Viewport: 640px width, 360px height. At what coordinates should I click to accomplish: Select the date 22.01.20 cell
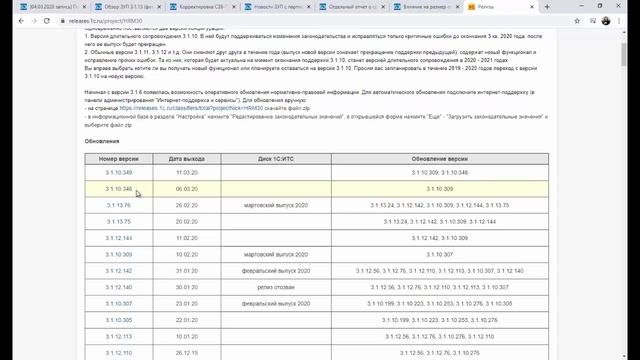tap(187, 320)
